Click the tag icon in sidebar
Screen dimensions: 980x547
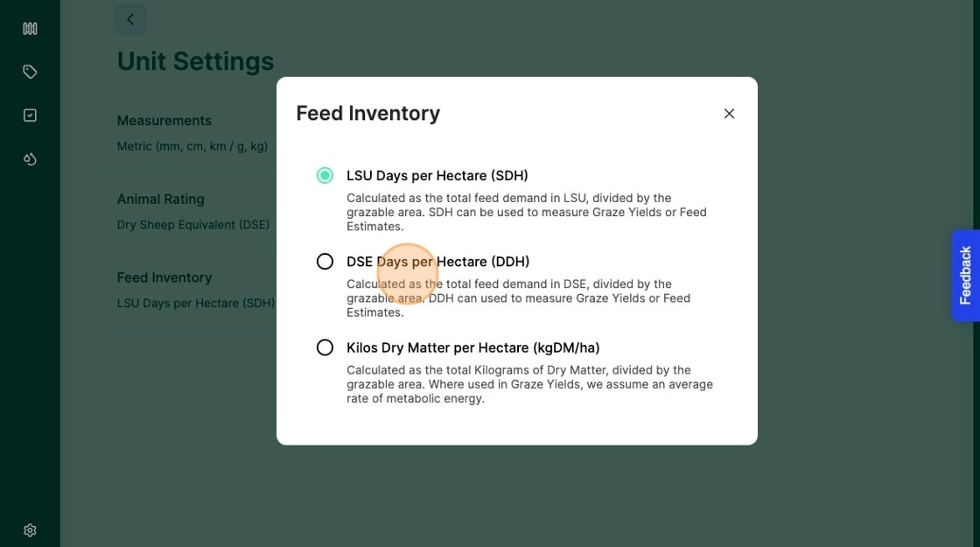click(30, 72)
